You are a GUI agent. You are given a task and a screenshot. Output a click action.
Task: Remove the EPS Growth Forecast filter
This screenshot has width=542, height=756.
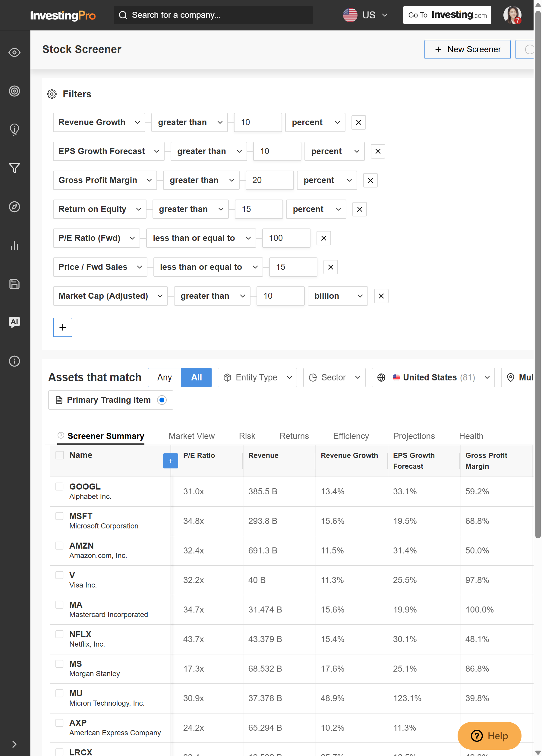(x=378, y=151)
